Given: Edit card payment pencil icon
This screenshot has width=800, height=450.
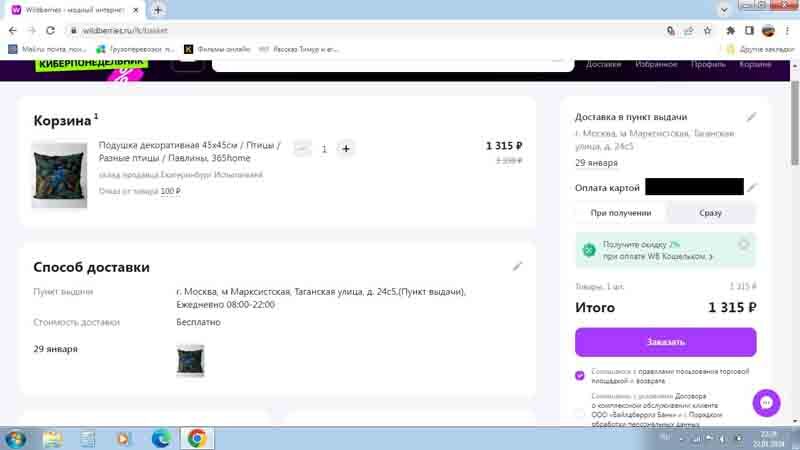Looking at the screenshot, I should point(751,187).
